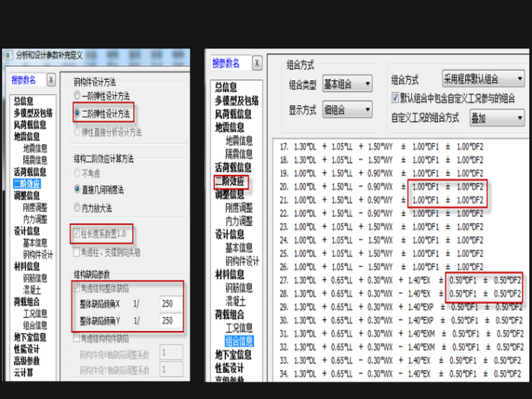Toggle 默认组合中包含自定义工况参与的组合 checkbox
Viewport: 532px width, 399px height.
[x=396, y=98]
